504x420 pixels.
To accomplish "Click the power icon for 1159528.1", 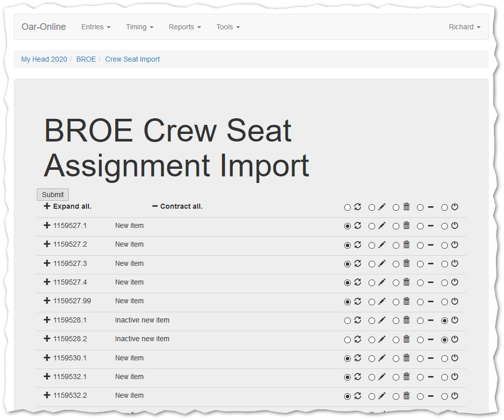I will tap(454, 320).
